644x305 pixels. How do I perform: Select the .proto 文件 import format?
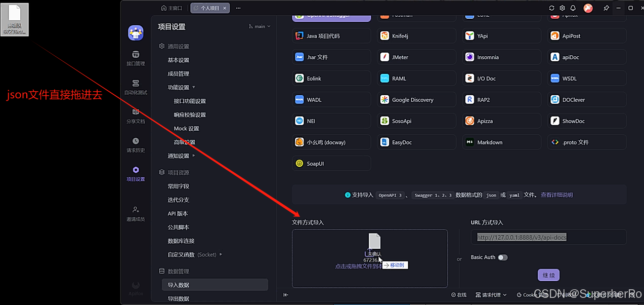coord(587,142)
